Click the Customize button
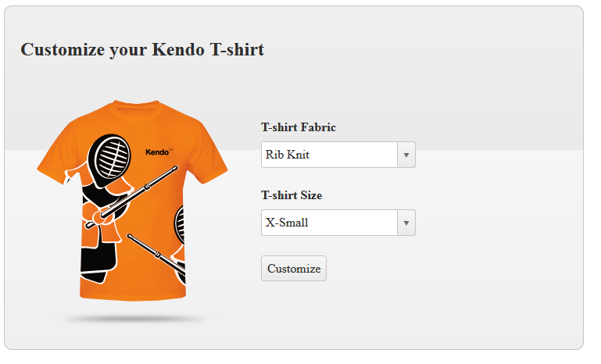 point(294,268)
